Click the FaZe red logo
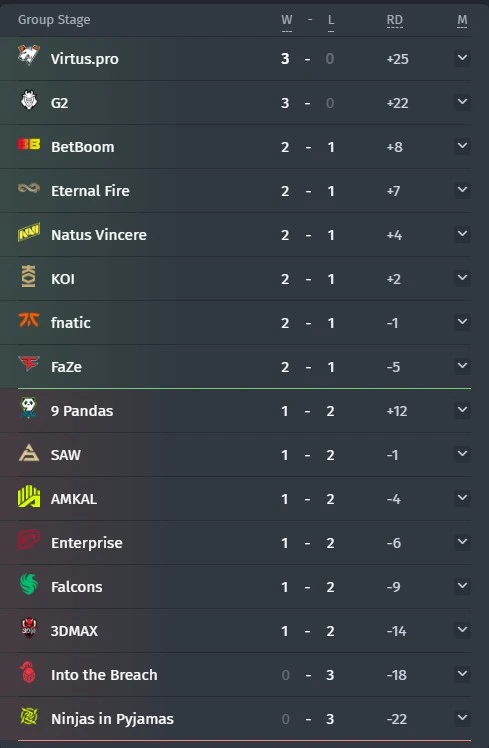This screenshot has height=748, width=489. (x=29, y=364)
